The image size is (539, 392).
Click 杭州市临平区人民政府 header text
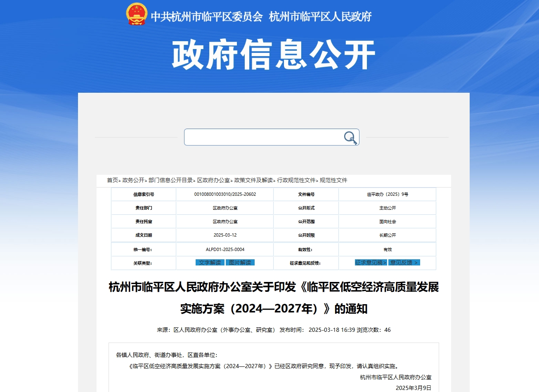[x=320, y=17]
